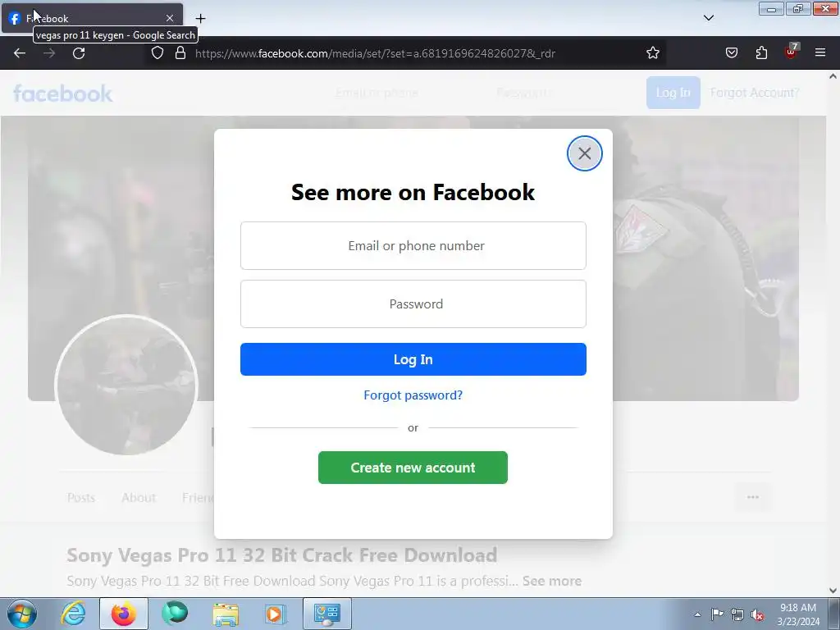840x630 pixels.
Task: Go back using browser back arrow
Action: tap(20, 53)
